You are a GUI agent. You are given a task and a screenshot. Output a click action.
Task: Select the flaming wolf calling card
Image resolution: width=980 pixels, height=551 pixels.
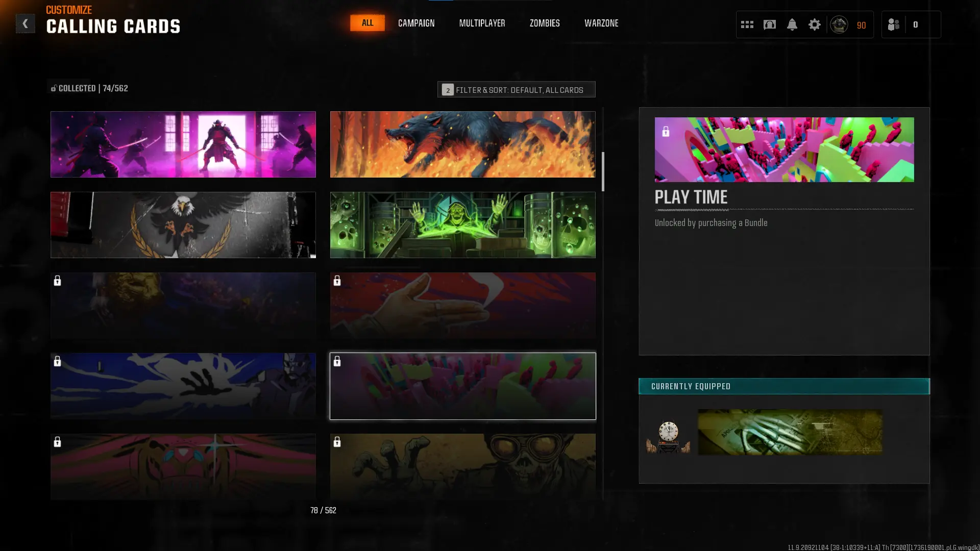point(462,144)
